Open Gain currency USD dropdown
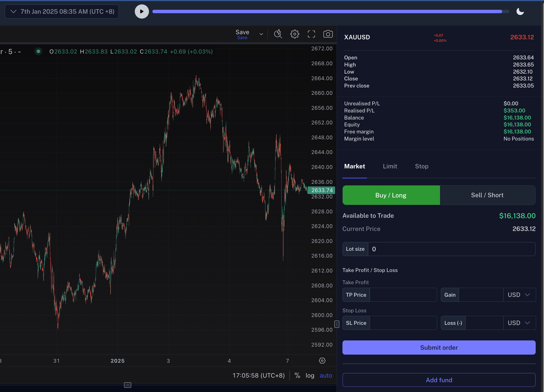The width and height of the screenshot is (544, 392). [x=519, y=295]
